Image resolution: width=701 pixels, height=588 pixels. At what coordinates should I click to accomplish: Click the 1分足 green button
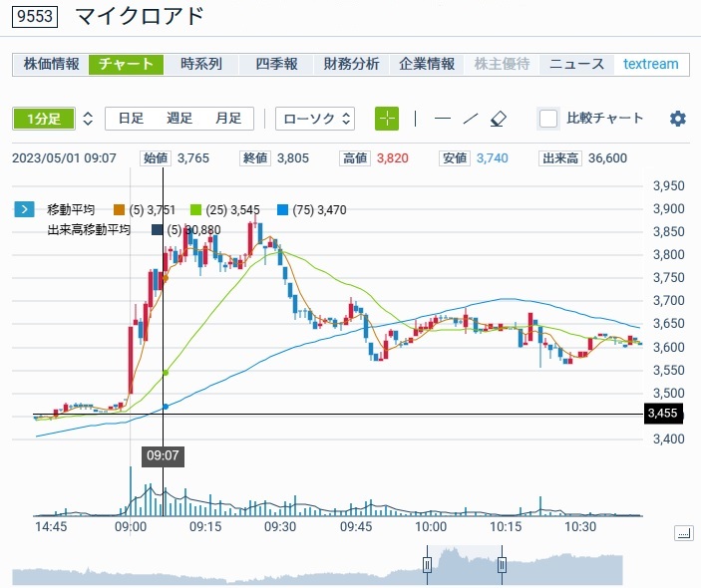pos(43,119)
